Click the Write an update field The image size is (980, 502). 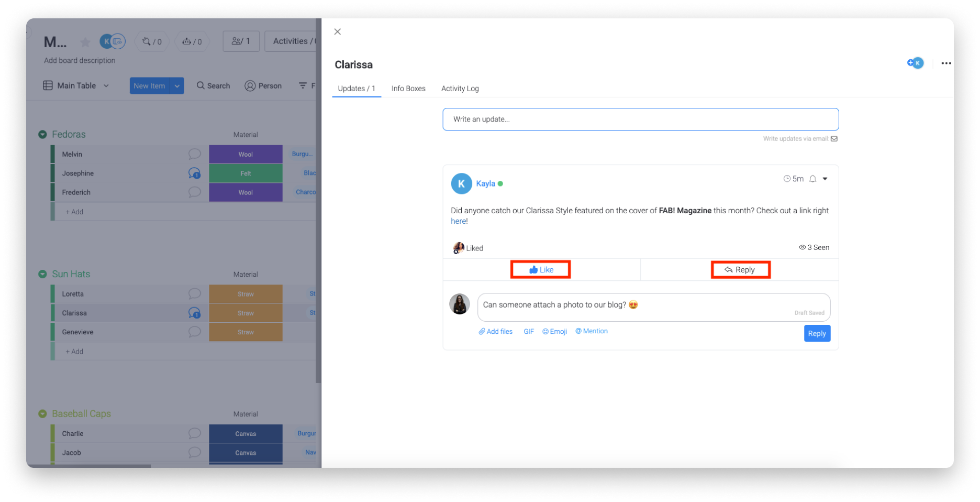641,119
